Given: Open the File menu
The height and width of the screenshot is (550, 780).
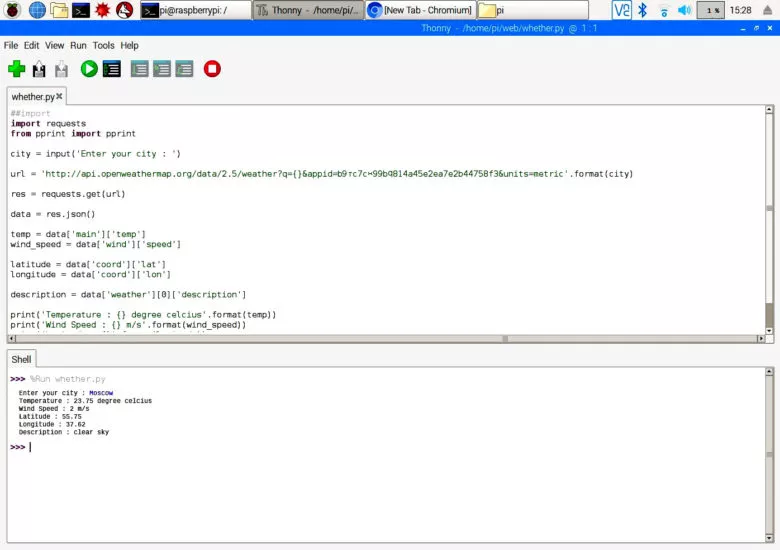Looking at the screenshot, I should (11, 46).
